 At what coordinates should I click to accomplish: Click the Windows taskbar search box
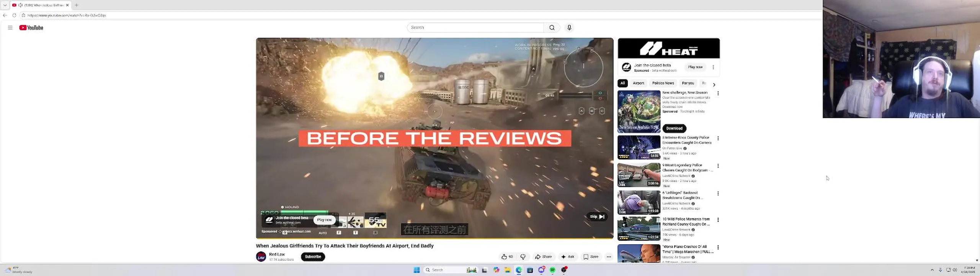[x=451, y=270]
